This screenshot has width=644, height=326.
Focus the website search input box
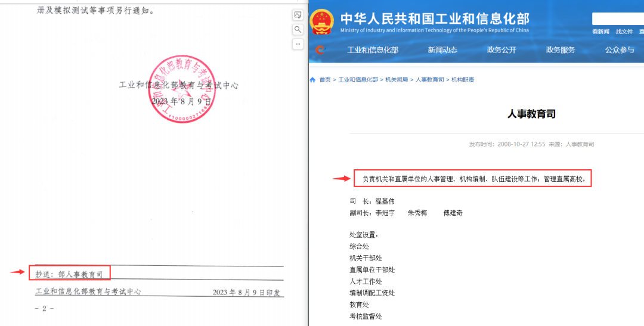(618, 19)
